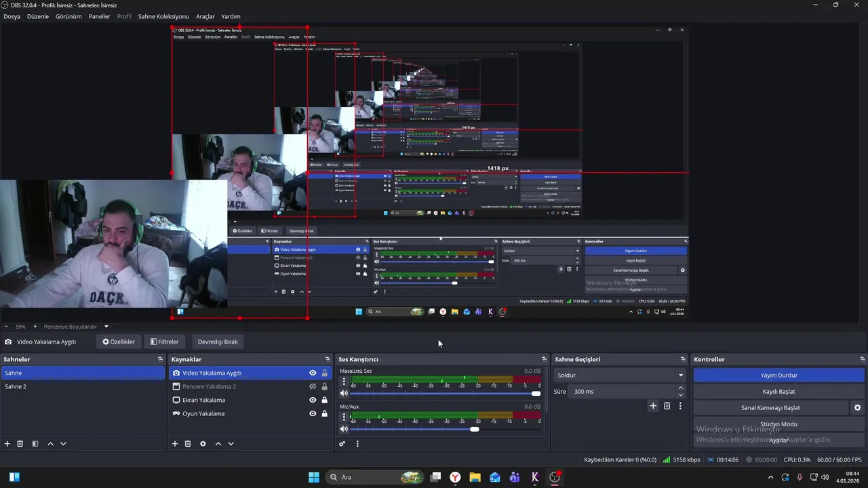Undock the Kaynaklar panel

click(x=328, y=359)
